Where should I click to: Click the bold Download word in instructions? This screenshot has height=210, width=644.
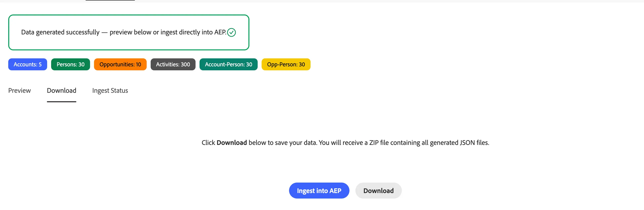(232, 143)
